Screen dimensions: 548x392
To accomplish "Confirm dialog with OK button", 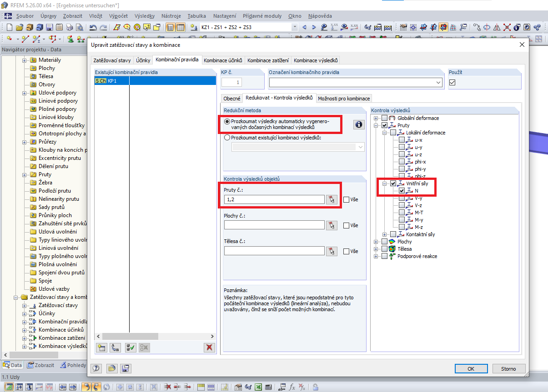I will [x=471, y=368].
